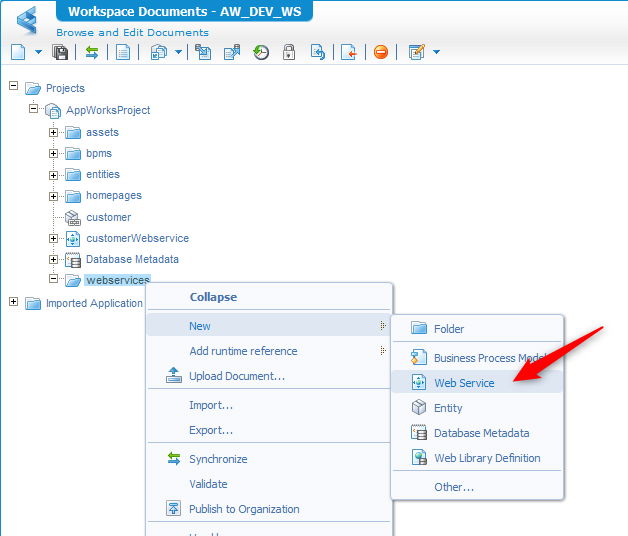Click the New Document toolbar icon

[18, 52]
